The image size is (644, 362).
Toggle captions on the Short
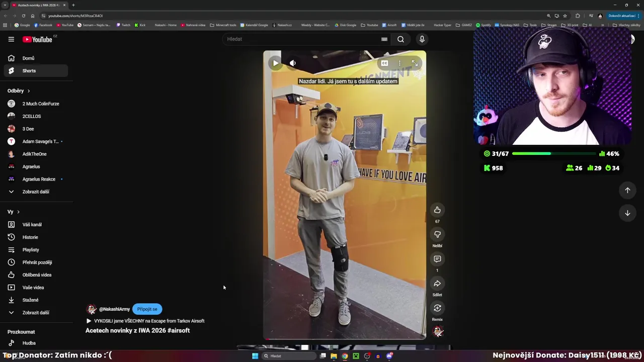click(x=384, y=63)
